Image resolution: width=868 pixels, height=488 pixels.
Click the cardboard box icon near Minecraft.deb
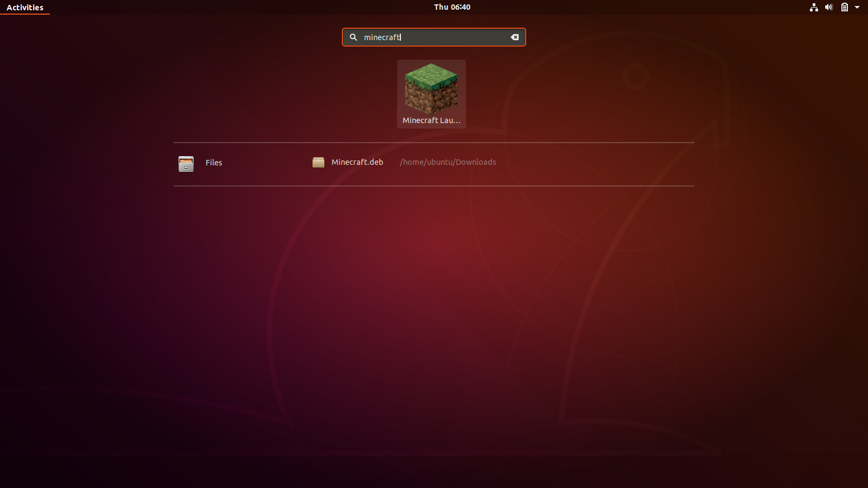click(x=319, y=162)
